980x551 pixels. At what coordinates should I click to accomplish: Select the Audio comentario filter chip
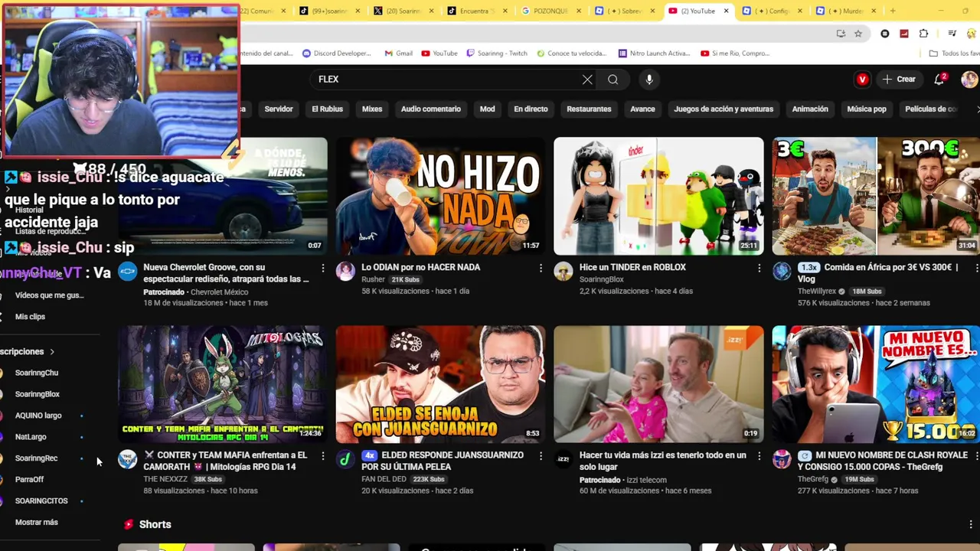[431, 109]
